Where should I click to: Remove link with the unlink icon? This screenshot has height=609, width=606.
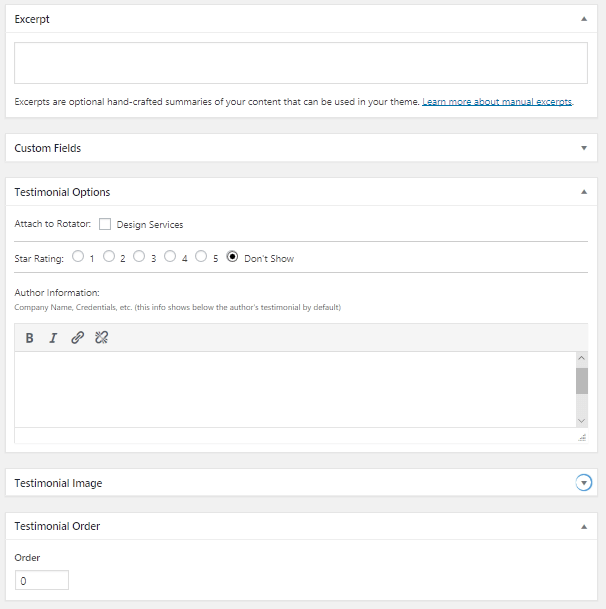[x=101, y=338]
